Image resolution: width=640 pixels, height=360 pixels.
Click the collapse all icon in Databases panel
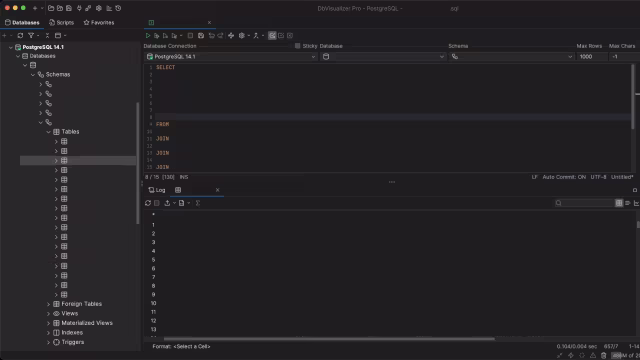pos(47,36)
